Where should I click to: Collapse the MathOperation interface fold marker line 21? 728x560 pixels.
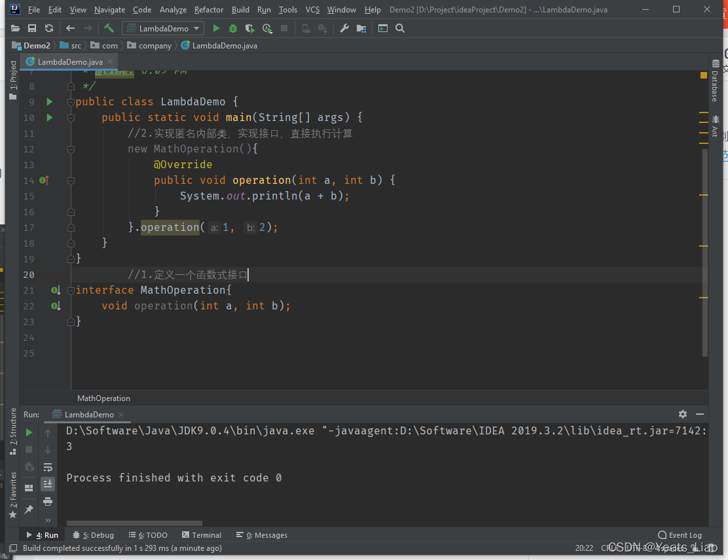pyautogui.click(x=71, y=290)
